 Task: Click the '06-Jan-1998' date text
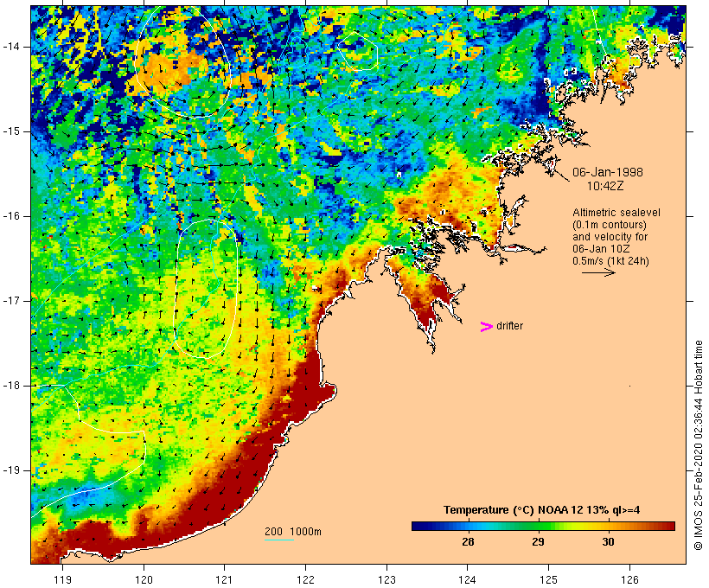(608, 172)
